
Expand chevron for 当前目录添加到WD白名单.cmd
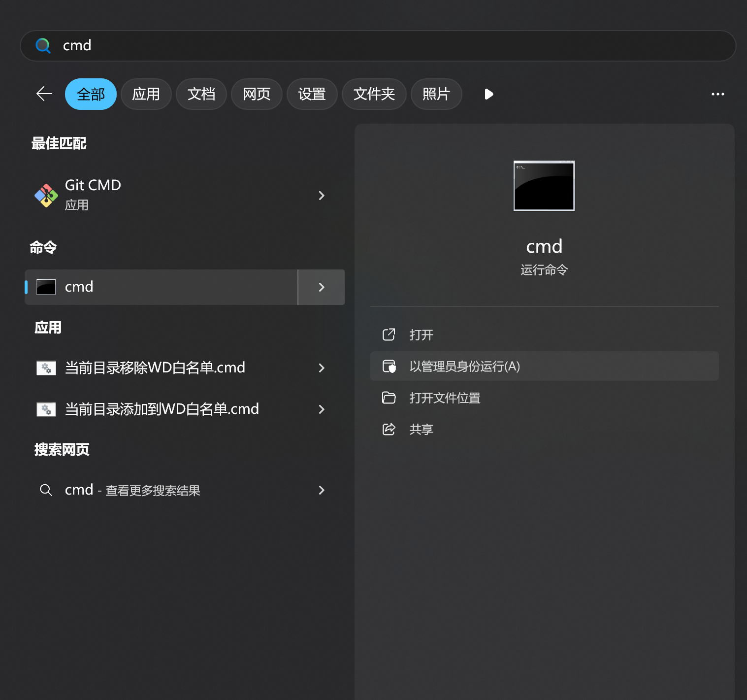[322, 409]
